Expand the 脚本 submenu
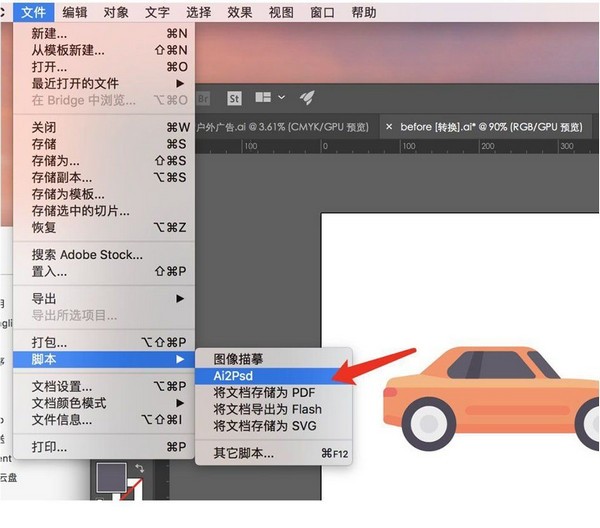 click(104, 359)
